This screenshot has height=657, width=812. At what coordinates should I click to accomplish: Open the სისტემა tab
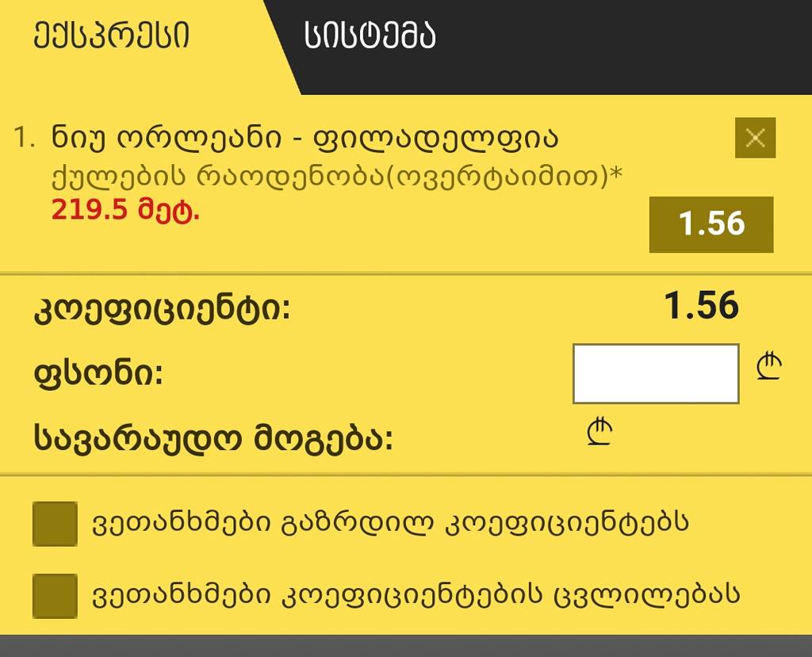click(x=370, y=35)
